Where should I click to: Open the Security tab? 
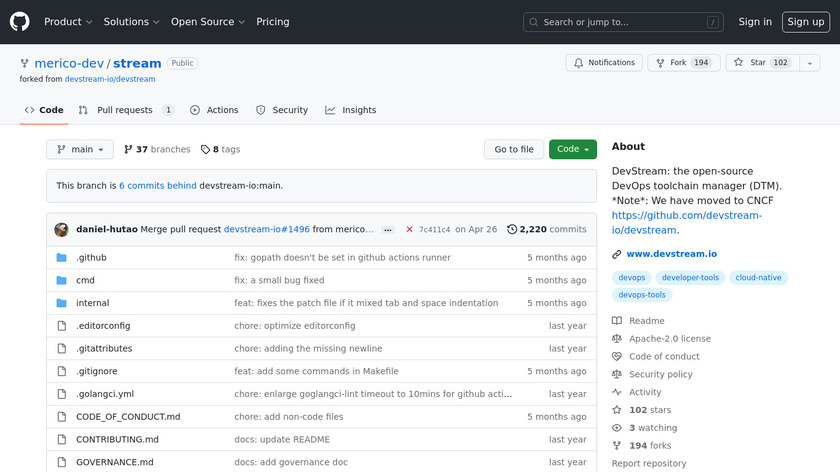pyautogui.click(x=282, y=110)
